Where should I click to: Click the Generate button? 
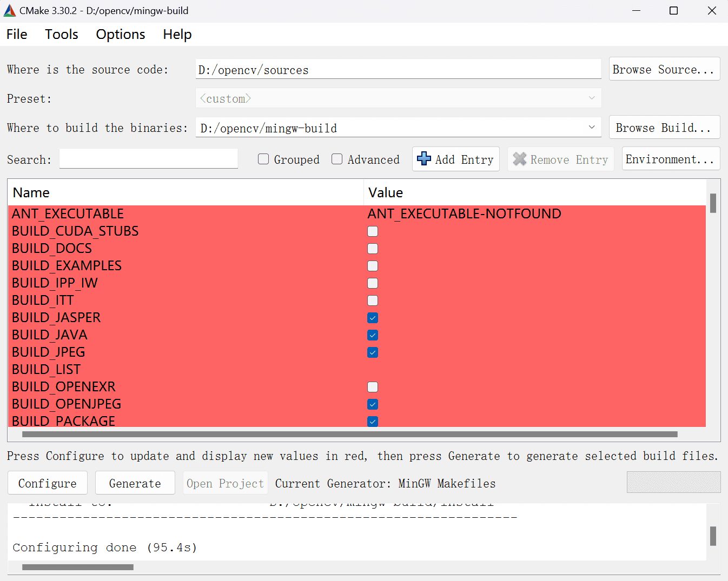tap(135, 483)
